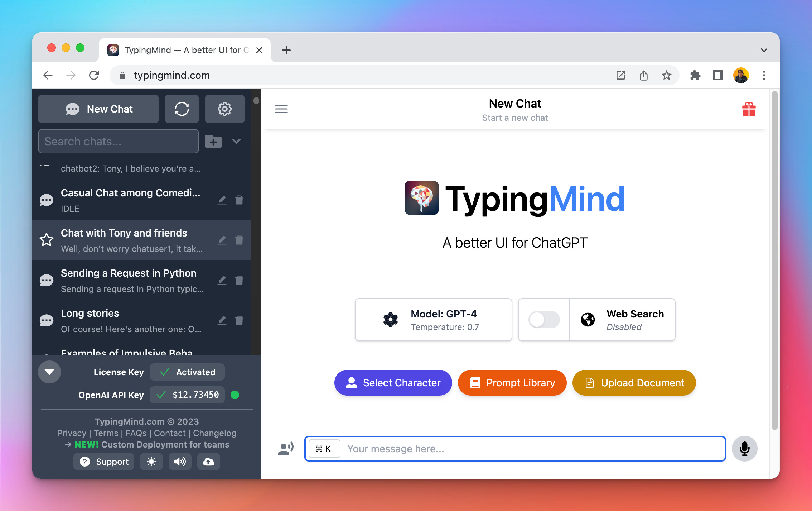Open settings gear in sidebar
The height and width of the screenshot is (511, 812).
tap(225, 109)
